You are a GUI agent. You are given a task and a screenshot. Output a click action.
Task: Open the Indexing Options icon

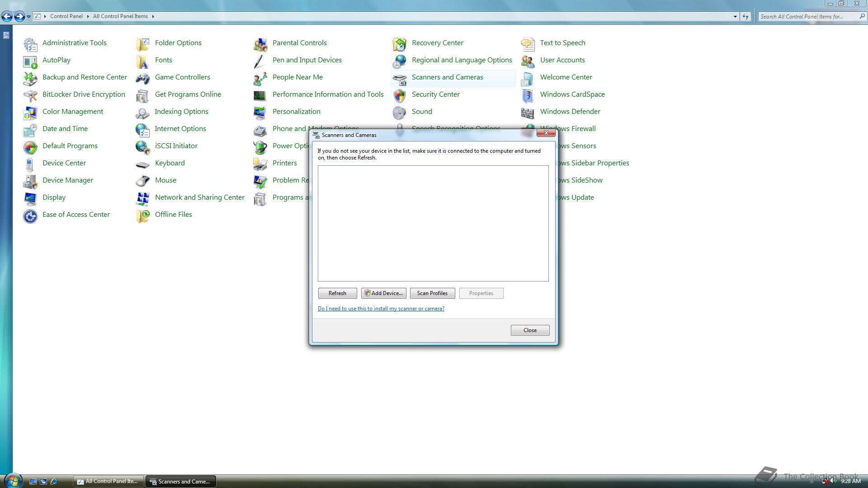coord(143,113)
